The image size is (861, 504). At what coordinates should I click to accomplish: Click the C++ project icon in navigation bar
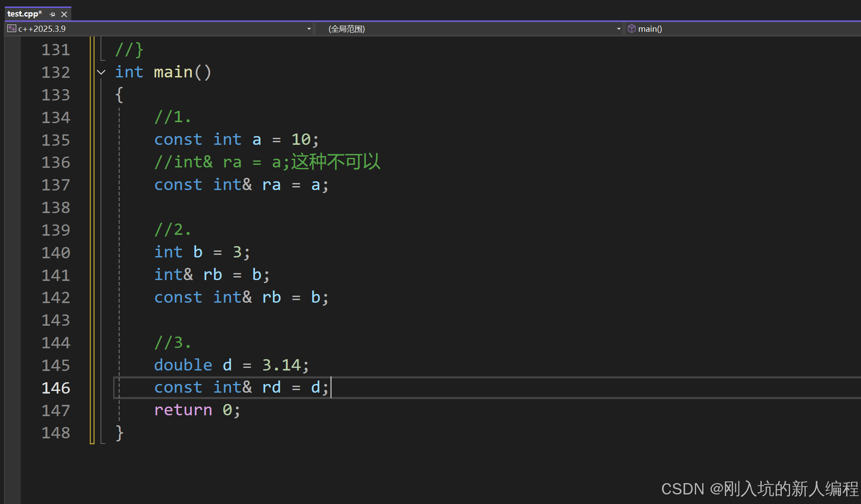point(12,29)
